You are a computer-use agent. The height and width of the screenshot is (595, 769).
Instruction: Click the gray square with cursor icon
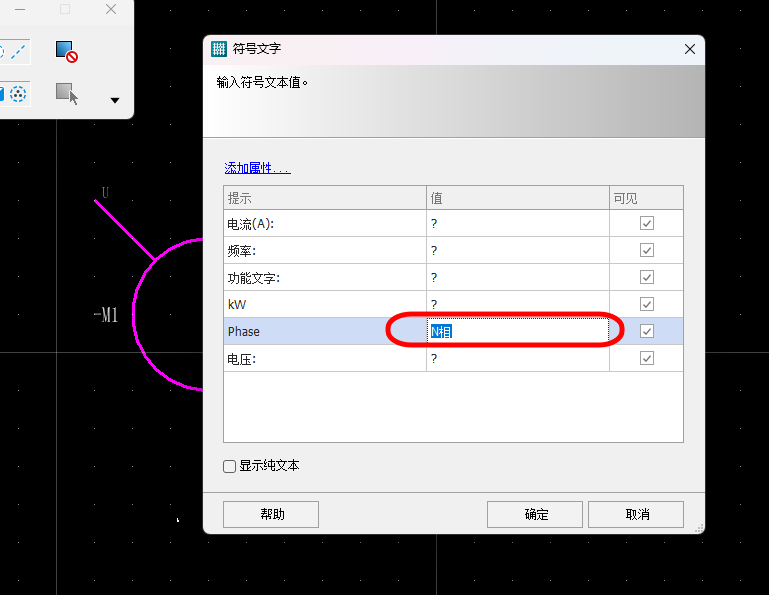pos(67,94)
